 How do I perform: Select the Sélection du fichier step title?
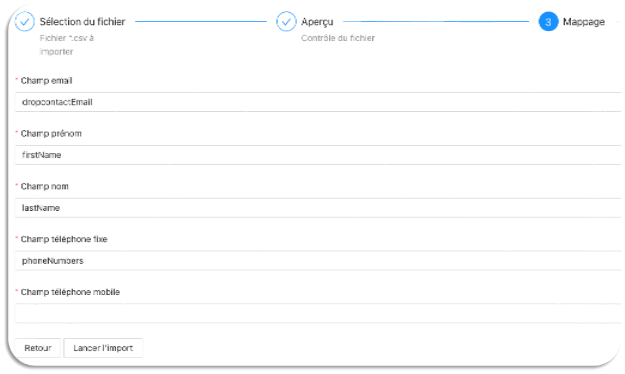pos(83,22)
